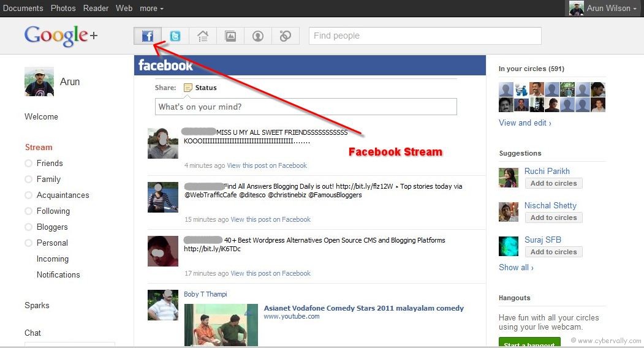Open the Circles toolbar icon
The width and height of the screenshot is (644, 348).
(x=286, y=36)
